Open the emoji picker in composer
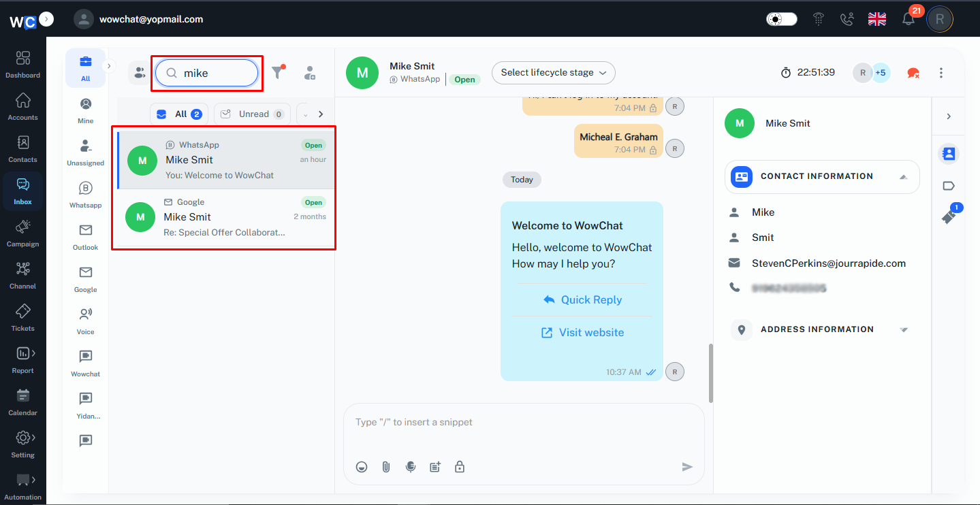The width and height of the screenshot is (980, 505). pyautogui.click(x=362, y=467)
